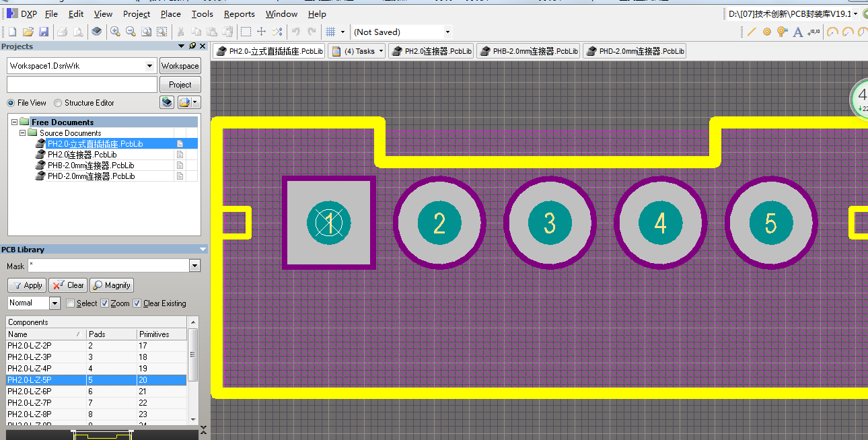Image resolution: width=868 pixels, height=440 pixels.
Task: Click the Clear filter button
Action: (68, 285)
